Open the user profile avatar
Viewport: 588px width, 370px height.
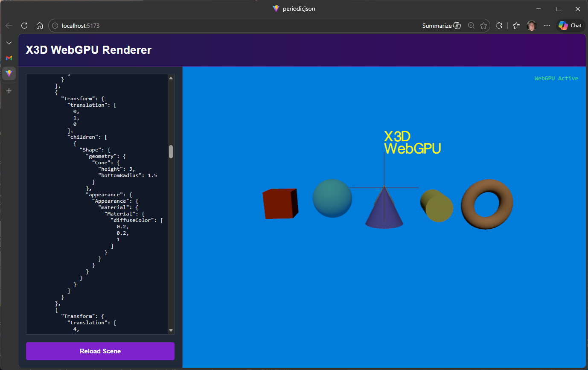pyautogui.click(x=531, y=26)
